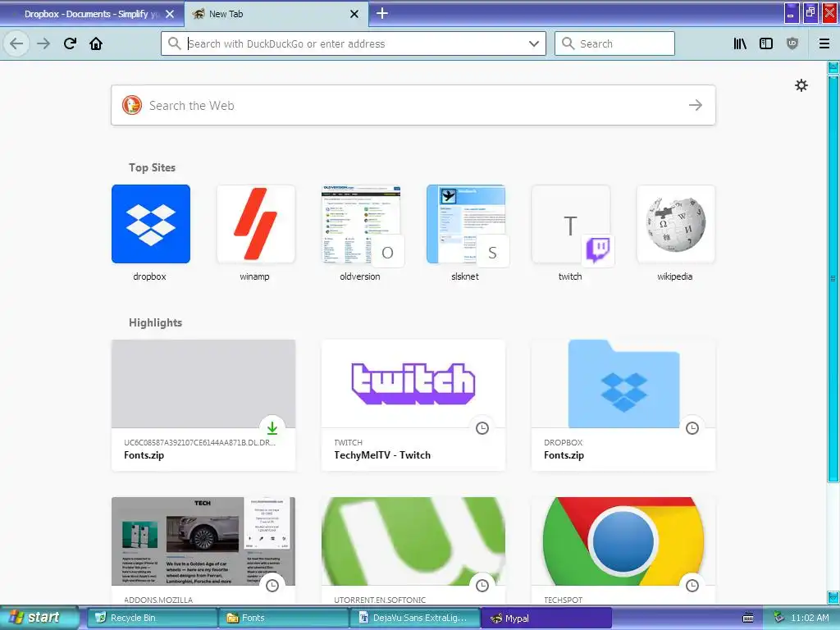The height and width of the screenshot is (630, 840).
Task: Click the vertical scrollbar thumb
Action: (x=833, y=279)
